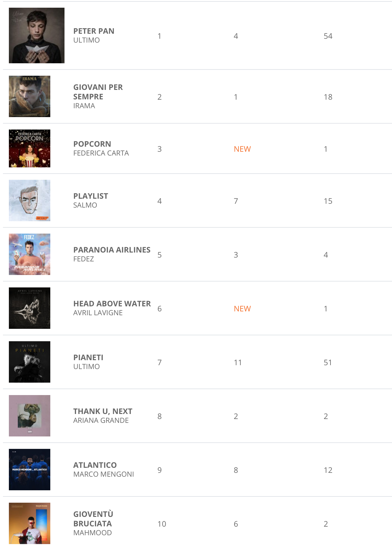Select the Popcorn album cover image
The height and width of the screenshot is (550, 392).
(x=30, y=148)
